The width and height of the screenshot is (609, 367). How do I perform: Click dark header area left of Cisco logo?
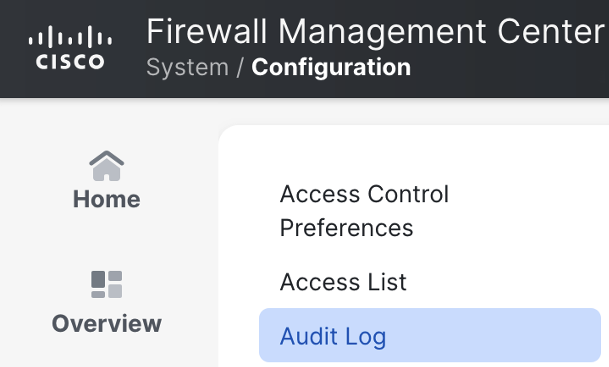point(14,47)
